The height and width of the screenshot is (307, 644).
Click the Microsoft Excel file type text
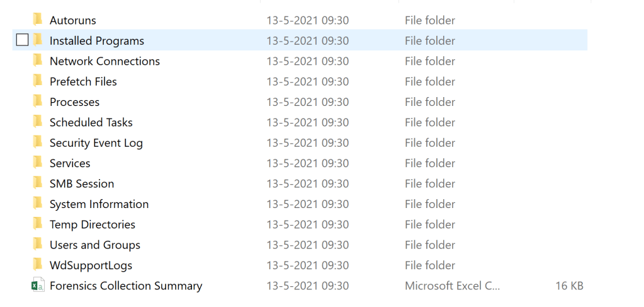coord(452,286)
